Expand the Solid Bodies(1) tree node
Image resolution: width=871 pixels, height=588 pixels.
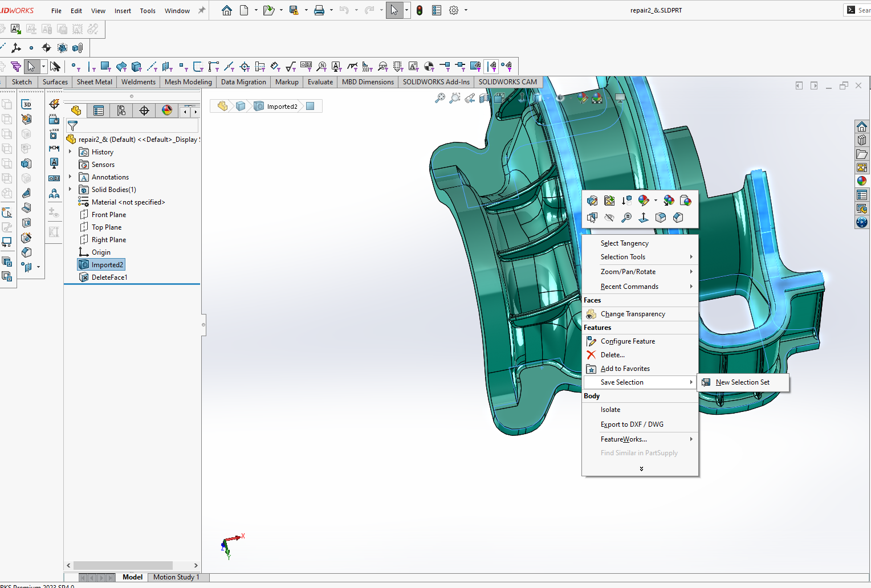[70, 190]
